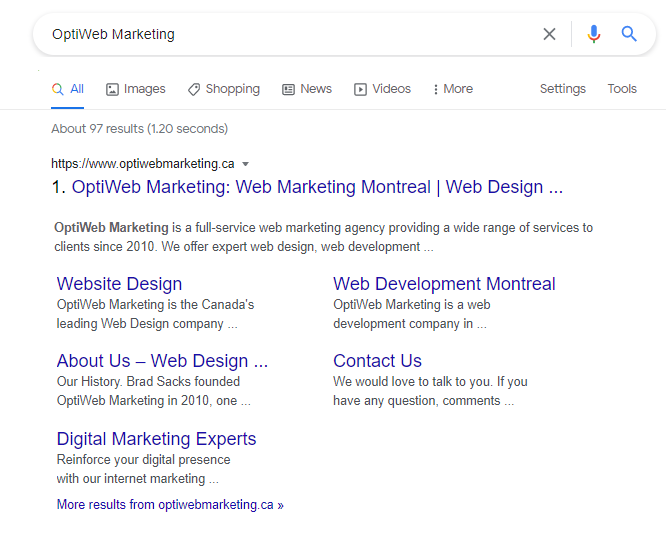
Task: Click More results from optiwebmarketing.ca
Action: click(x=170, y=505)
